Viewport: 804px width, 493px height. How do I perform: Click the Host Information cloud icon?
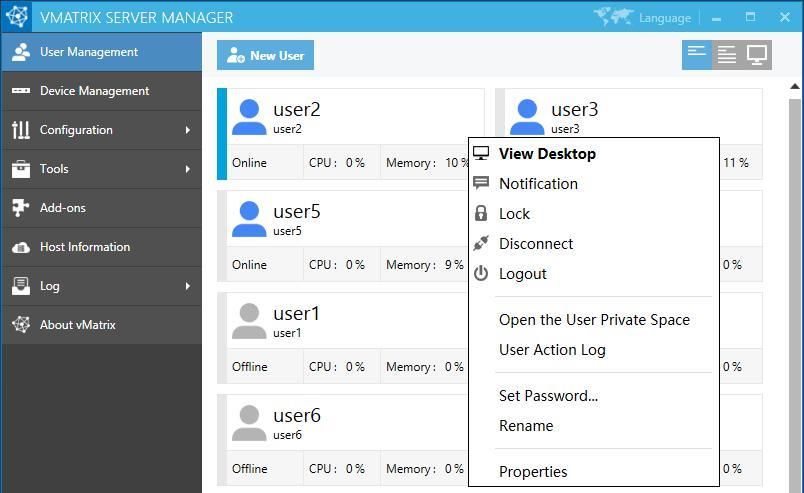point(21,247)
